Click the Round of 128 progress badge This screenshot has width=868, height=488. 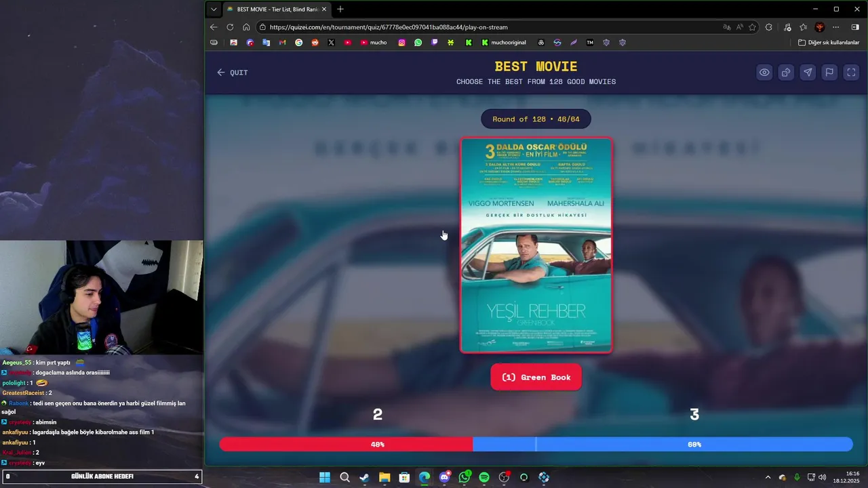click(x=536, y=119)
